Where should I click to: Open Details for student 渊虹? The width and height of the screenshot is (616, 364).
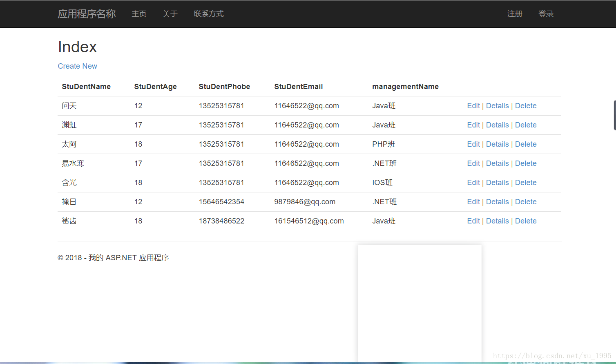pyautogui.click(x=498, y=125)
